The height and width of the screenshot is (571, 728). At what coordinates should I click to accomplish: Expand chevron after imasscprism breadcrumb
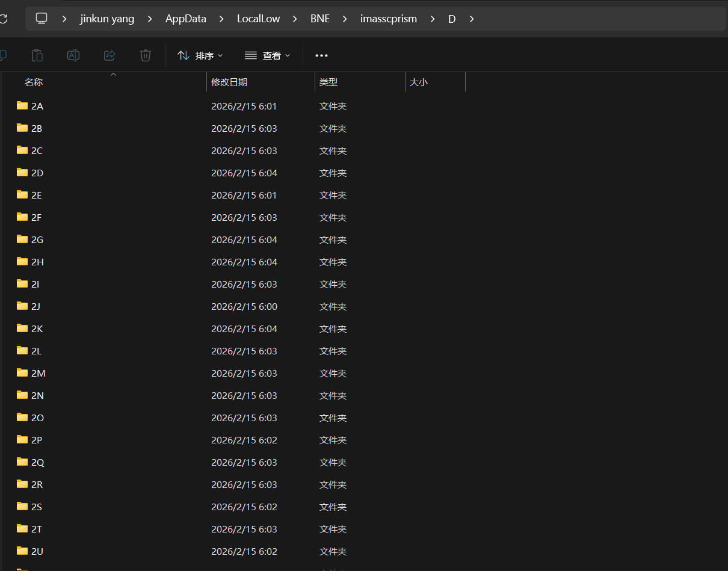click(x=433, y=19)
